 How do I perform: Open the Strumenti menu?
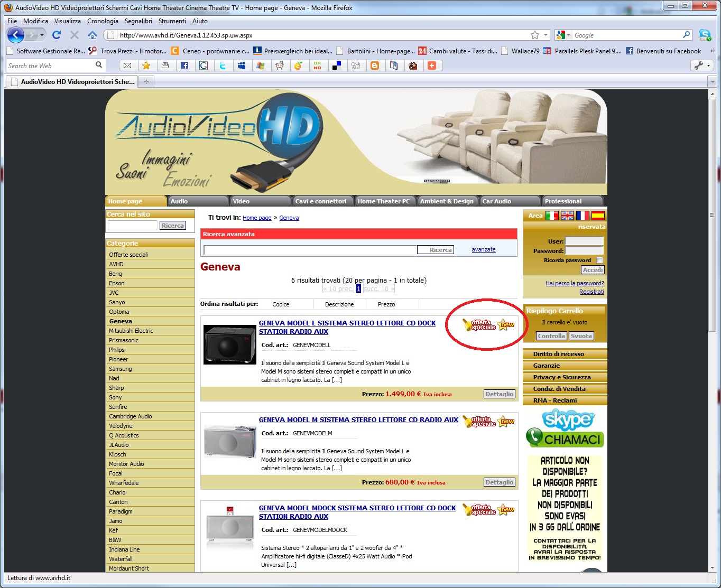click(x=172, y=21)
